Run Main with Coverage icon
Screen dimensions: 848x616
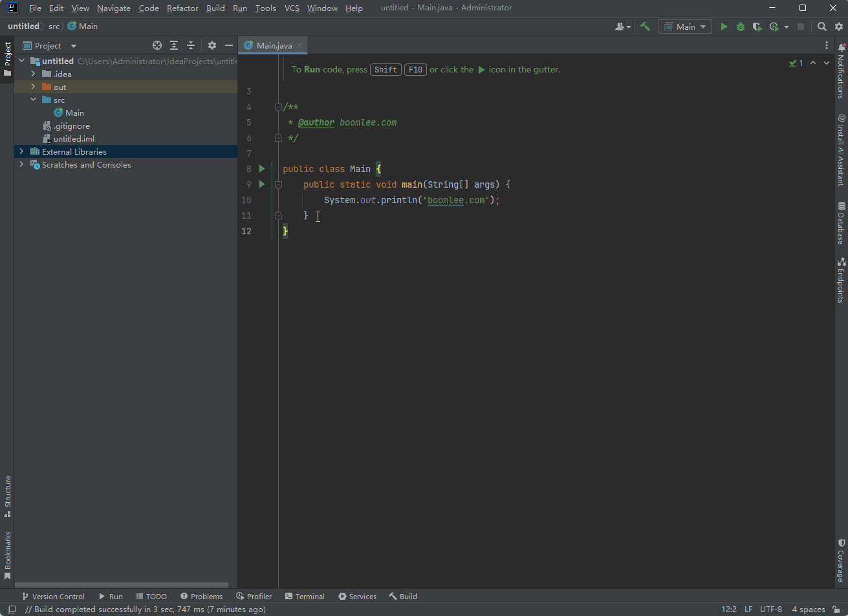(x=757, y=26)
